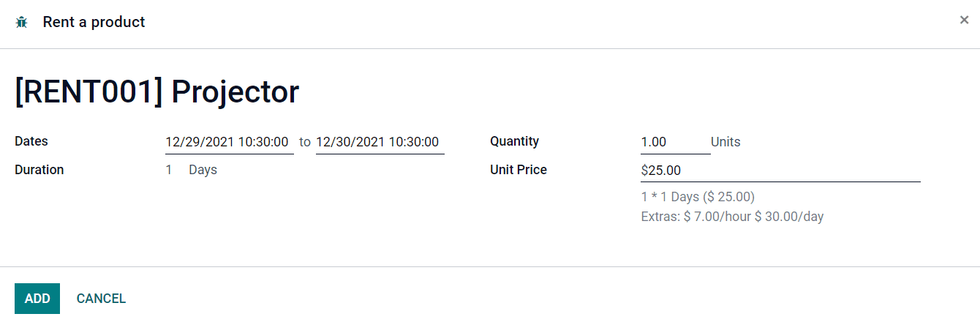Click the duration value 1
The image size is (980, 333).
pos(169,170)
